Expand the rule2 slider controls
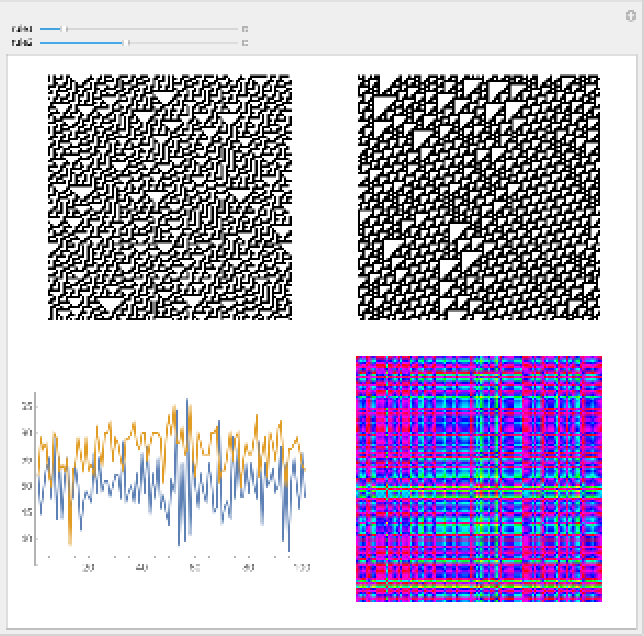 click(x=245, y=43)
